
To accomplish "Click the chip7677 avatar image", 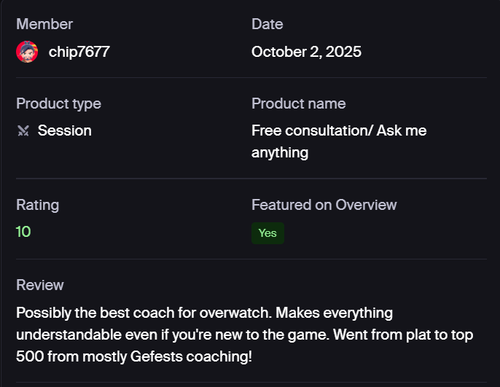I will [x=27, y=52].
